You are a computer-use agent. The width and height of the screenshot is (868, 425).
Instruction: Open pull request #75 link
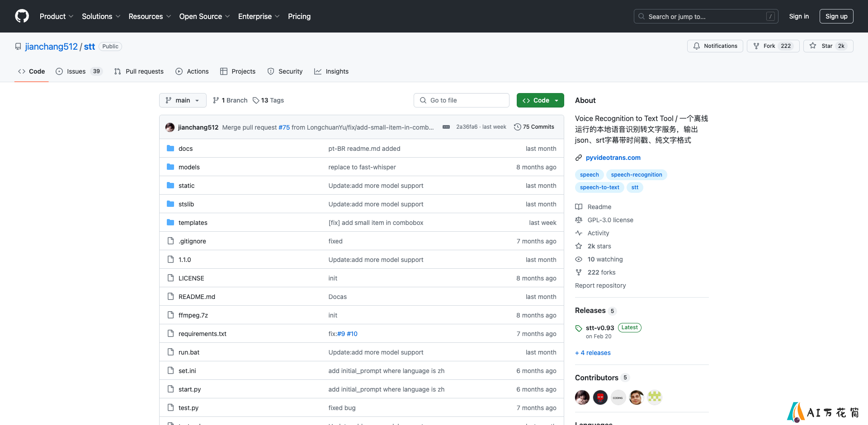click(x=284, y=127)
